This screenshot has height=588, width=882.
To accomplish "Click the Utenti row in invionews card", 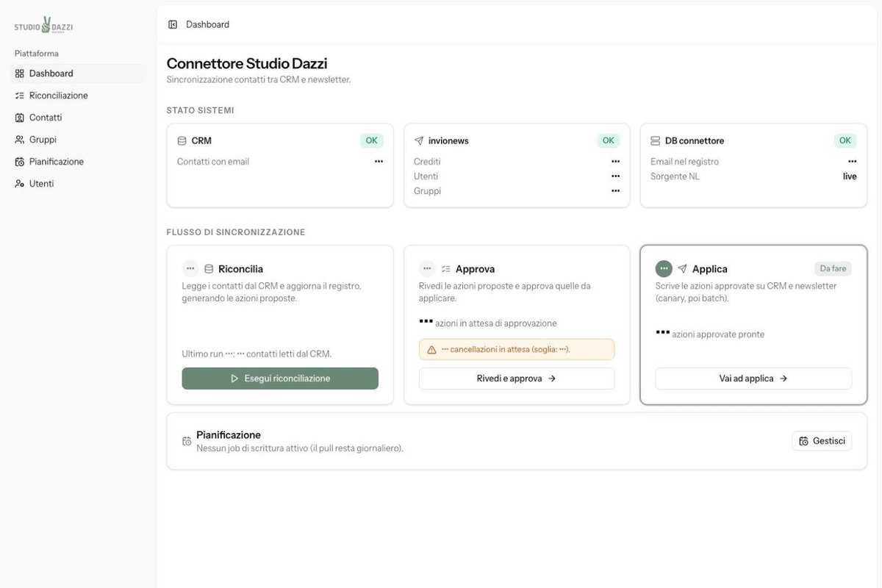I will click(x=517, y=176).
